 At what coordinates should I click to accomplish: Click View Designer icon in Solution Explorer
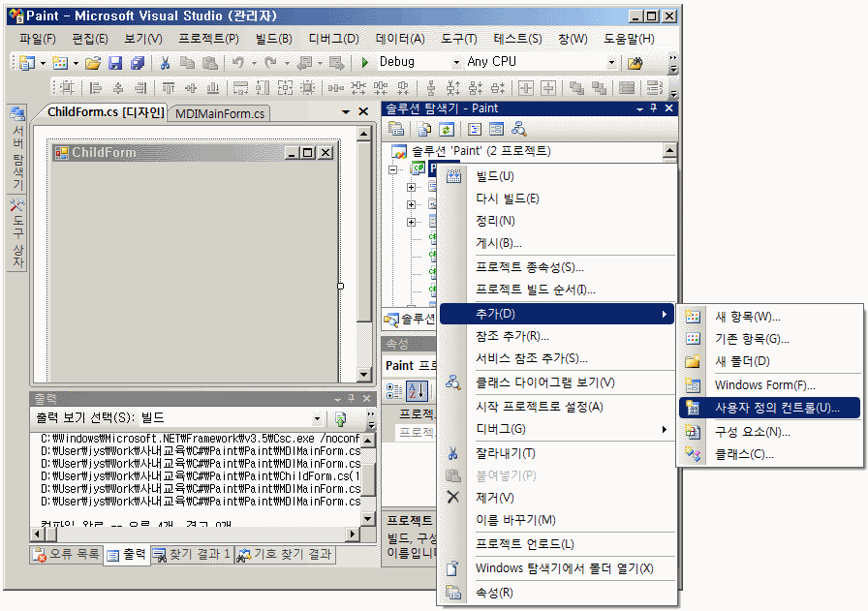[497, 129]
